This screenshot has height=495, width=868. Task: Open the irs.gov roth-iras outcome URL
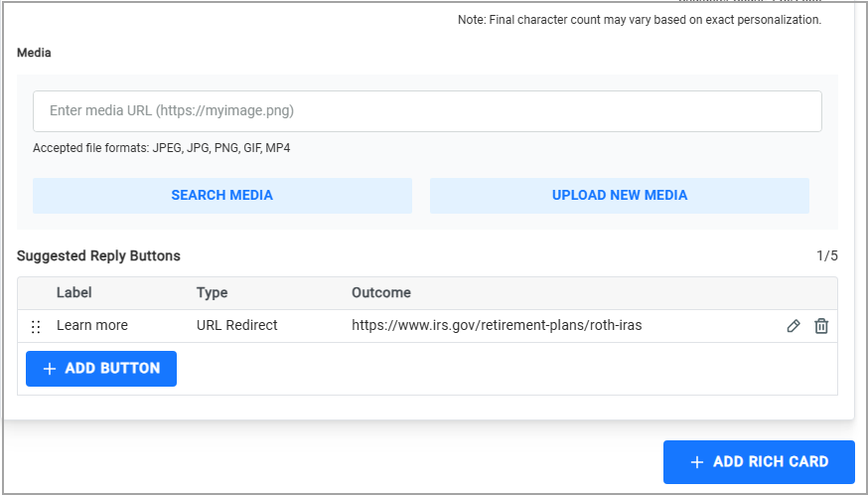[x=497, y=325]
